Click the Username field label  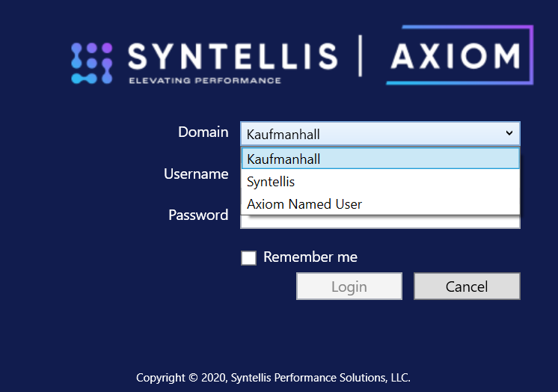196,174
